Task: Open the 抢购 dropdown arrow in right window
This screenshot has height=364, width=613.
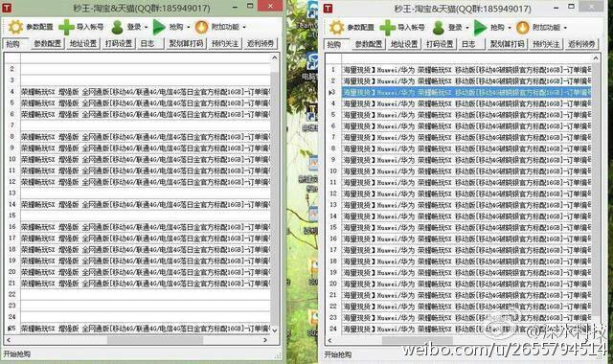Action: [510, 28]
